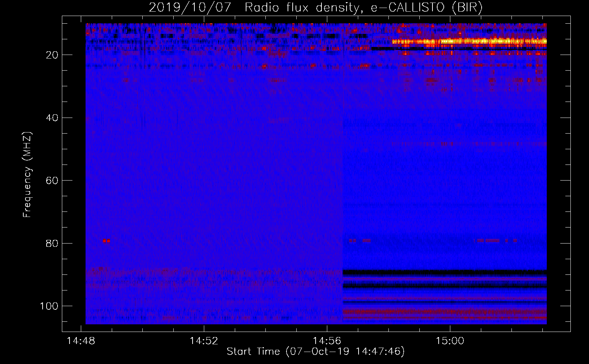Click the 20 MHz frequency tick label

(52, 55)
